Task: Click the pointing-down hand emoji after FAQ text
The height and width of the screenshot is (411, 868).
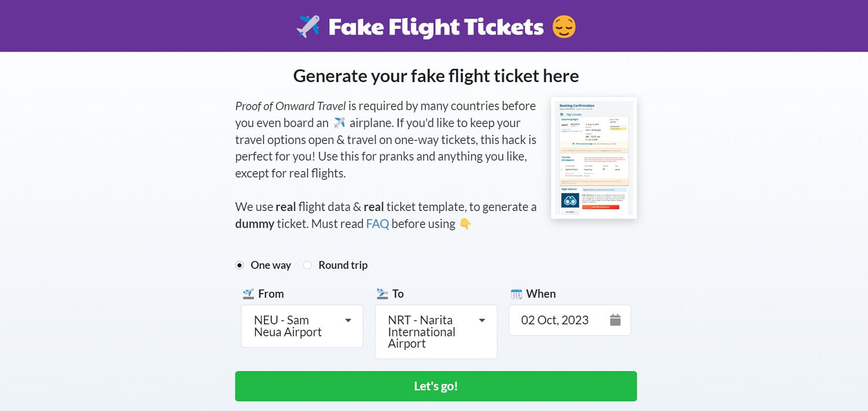Action: click(x=465, y=224)
